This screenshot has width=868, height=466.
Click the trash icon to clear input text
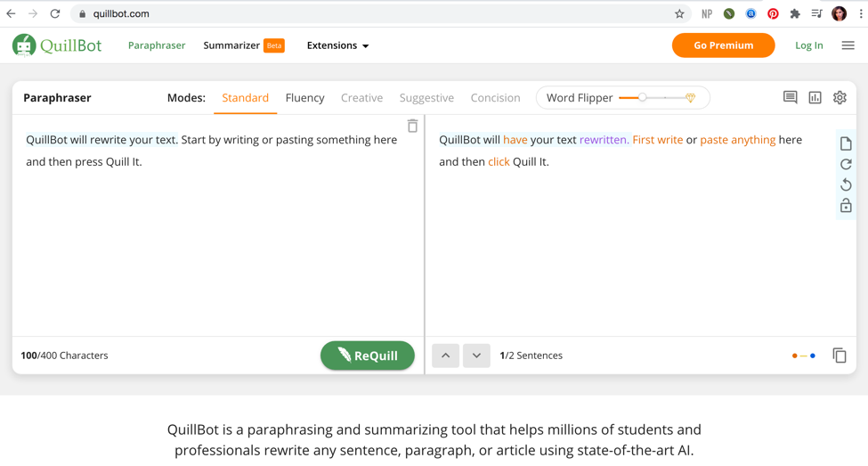tap(412, 126)
